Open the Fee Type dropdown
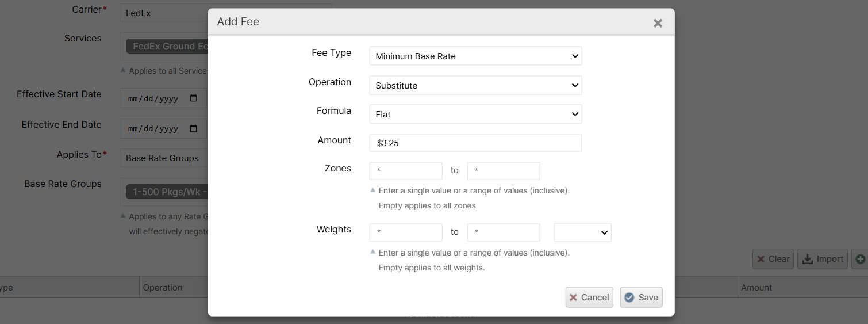This screenshot has height=324, width=868. [475, 56]
